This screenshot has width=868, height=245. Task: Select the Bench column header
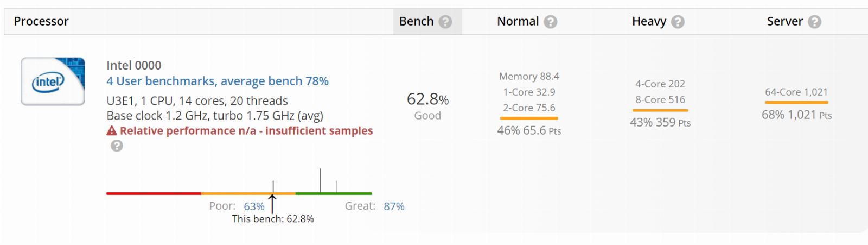point(417,21)
